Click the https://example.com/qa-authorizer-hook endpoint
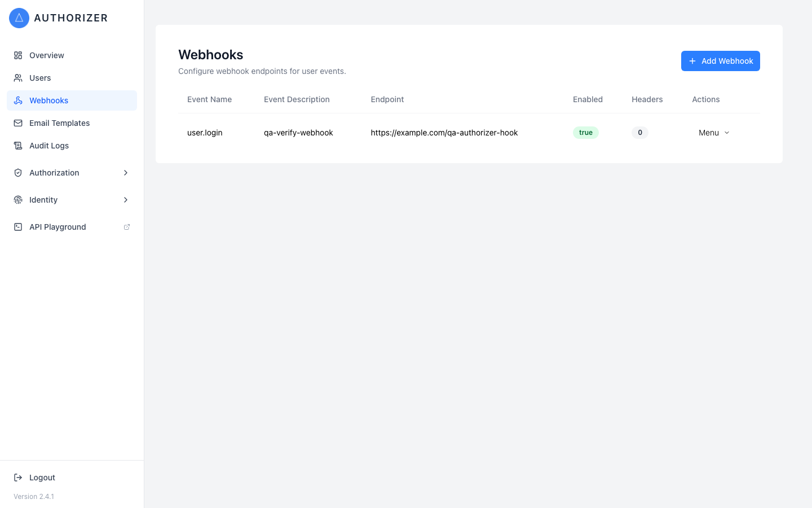 coord(444,133)
